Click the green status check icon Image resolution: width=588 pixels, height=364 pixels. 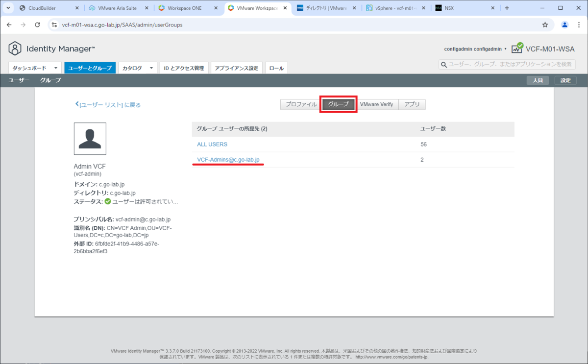[108, 201]
